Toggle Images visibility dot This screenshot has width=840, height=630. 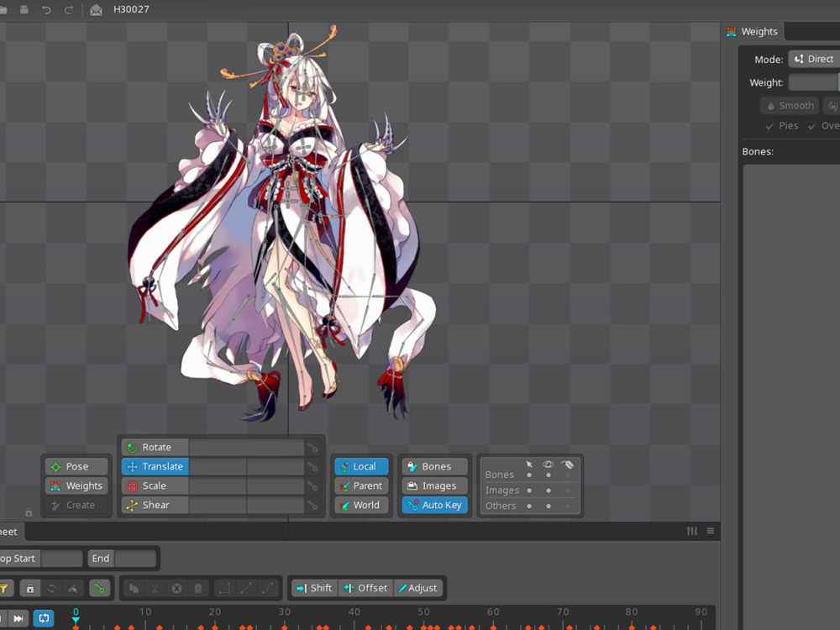click(548, 491)
